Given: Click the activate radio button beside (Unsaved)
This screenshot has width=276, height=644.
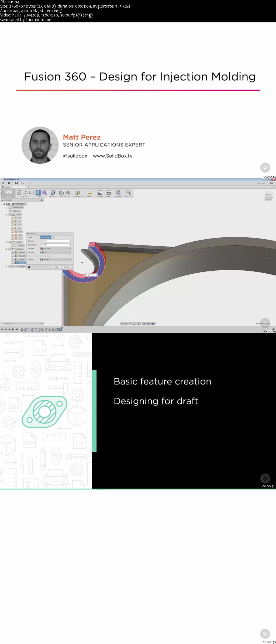Looking at the screenshot, I should 25,204.
